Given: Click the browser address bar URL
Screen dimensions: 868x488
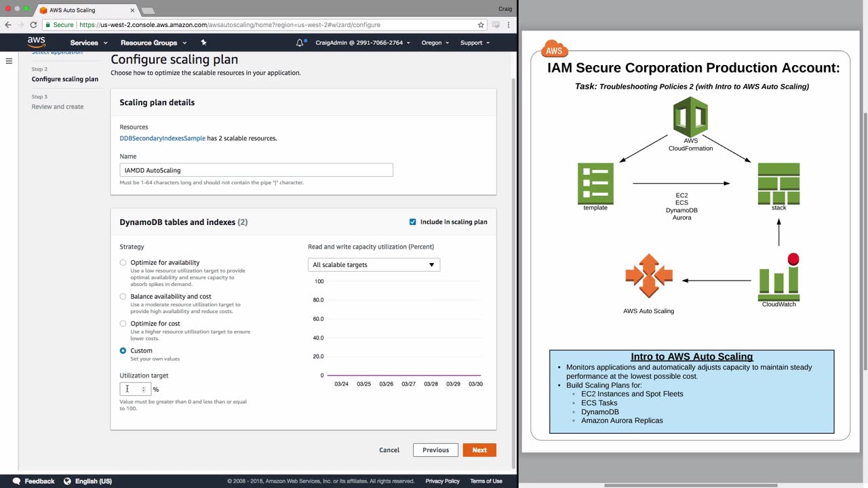Looking at the screenshot, I should 229,25.
